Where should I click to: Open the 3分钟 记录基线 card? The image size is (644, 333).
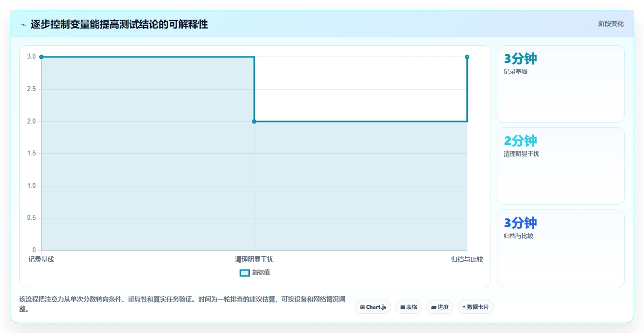561,84
